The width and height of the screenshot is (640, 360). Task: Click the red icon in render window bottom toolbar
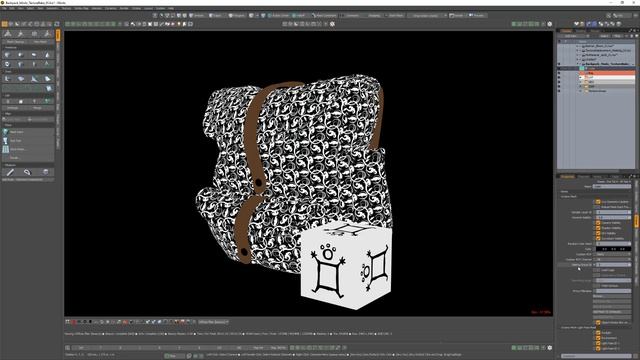(x=74, y=322)
